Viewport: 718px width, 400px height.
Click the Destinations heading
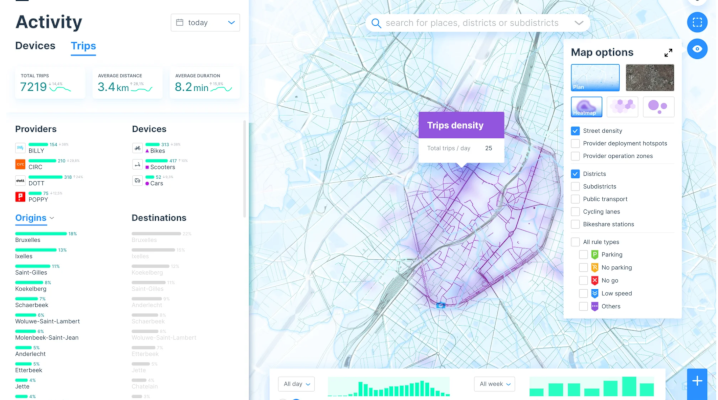click(x=159, y=218)
